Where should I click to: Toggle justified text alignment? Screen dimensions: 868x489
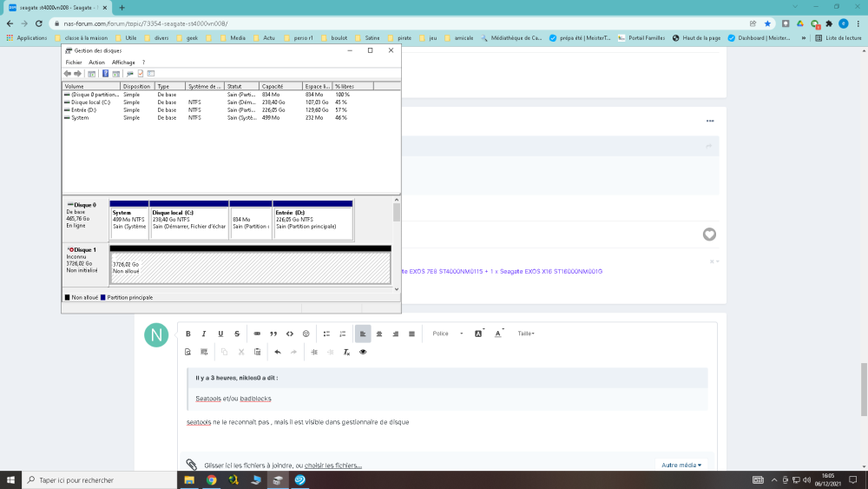click(x=411, y=334)
